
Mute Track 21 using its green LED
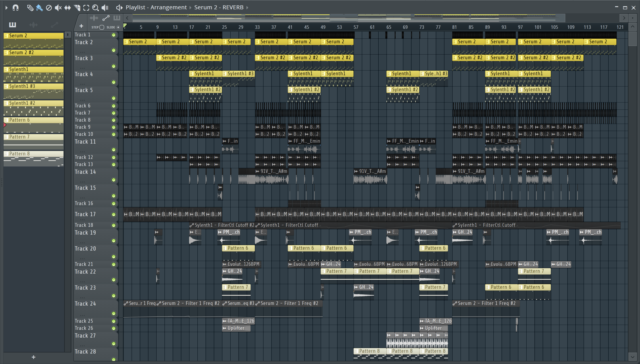pos(114,265)
